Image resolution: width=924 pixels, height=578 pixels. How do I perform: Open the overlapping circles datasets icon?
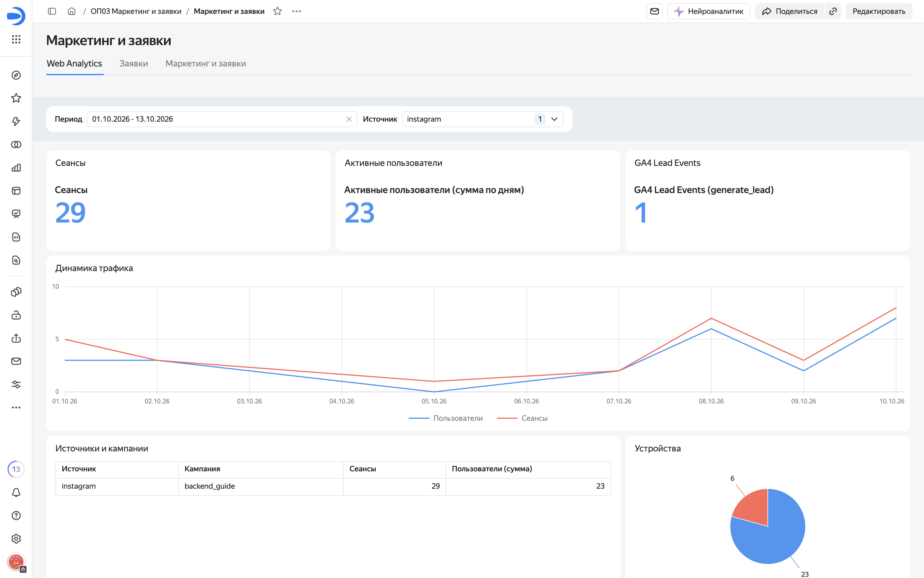[16, 144]
